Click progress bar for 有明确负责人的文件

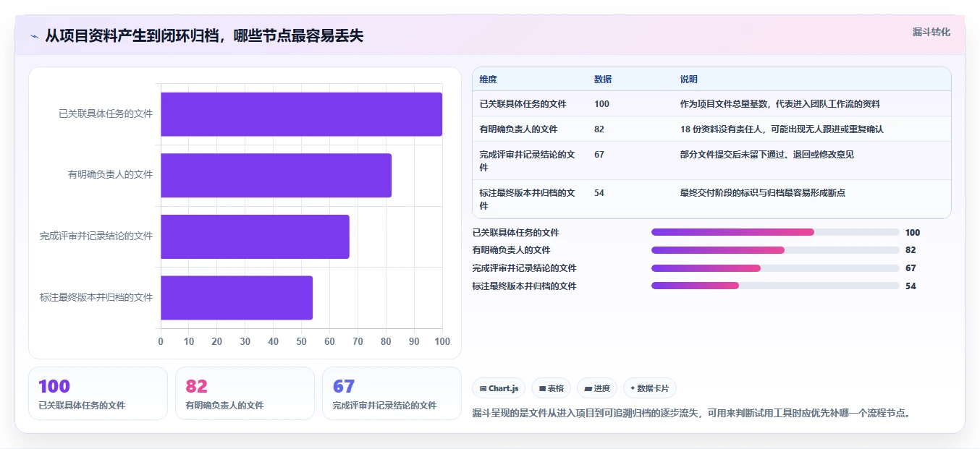[x=775, y=250]
